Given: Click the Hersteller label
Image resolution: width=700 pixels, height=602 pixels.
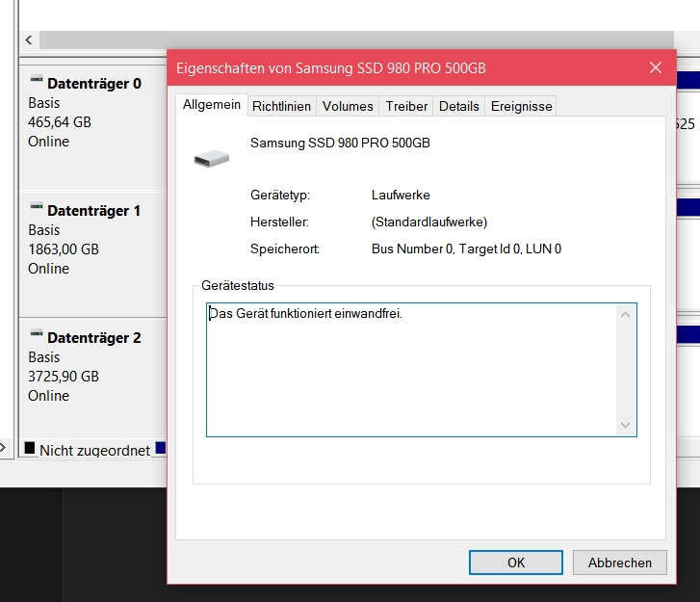Looking at the screenshot, I should pyautogui.click(x=279, y=222).
